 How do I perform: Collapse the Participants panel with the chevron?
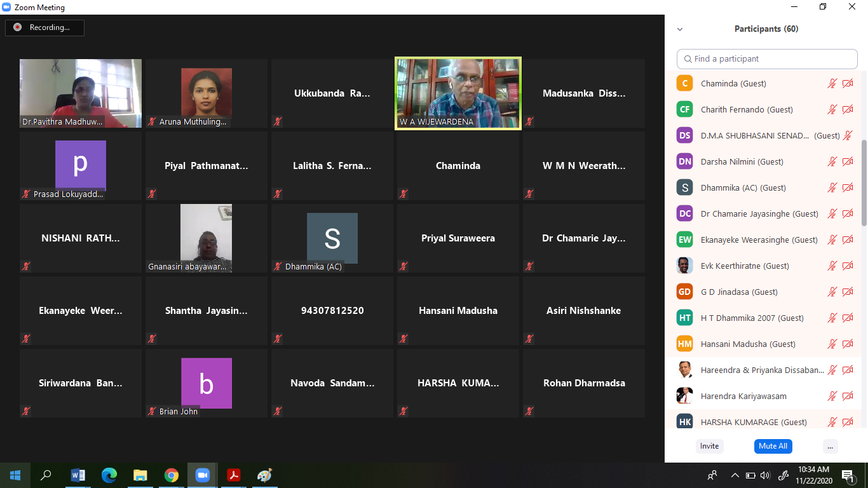click(x=680, y=29)
